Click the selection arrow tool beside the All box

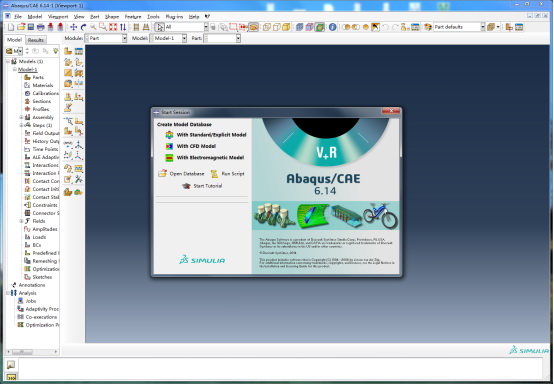pyautogui.click(x=159, y=27)
